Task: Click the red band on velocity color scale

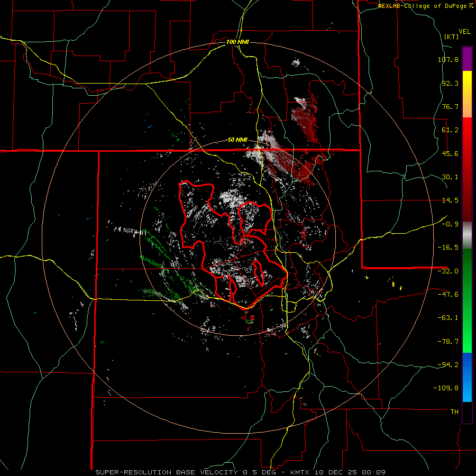Action: click(x=467, y=169)
